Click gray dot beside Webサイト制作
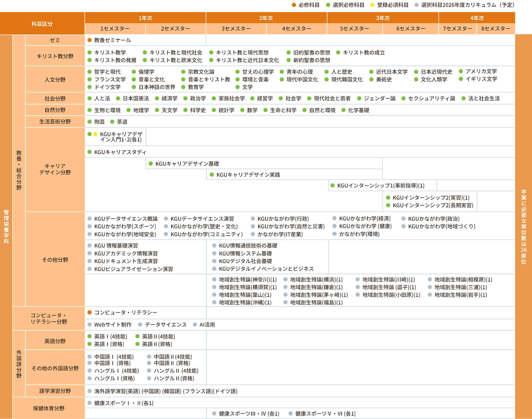The width and height of the screenshot is (532, 419). [90, 325]
